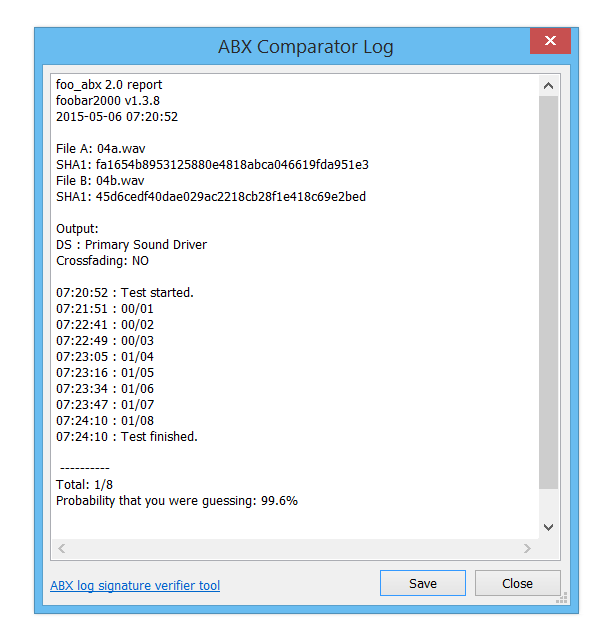Click the log entry '07:23:05 : 01/04'
605x641 pixels.
click(x=105, y=356)
